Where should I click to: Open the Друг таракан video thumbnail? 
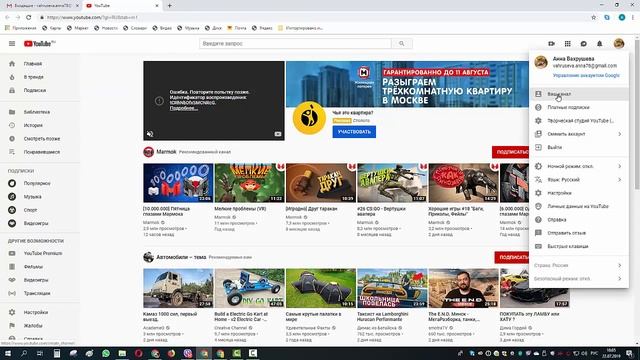(321, 183)
